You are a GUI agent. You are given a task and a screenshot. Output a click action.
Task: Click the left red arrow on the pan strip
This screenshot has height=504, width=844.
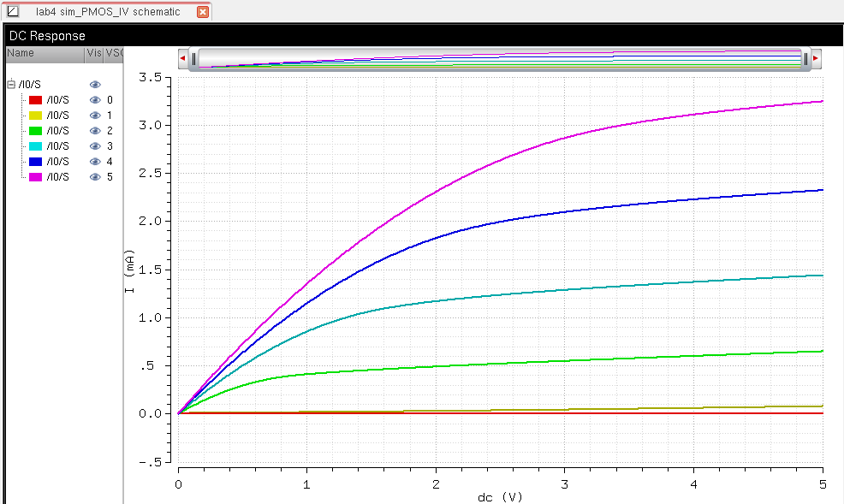[x=183, y=58]
